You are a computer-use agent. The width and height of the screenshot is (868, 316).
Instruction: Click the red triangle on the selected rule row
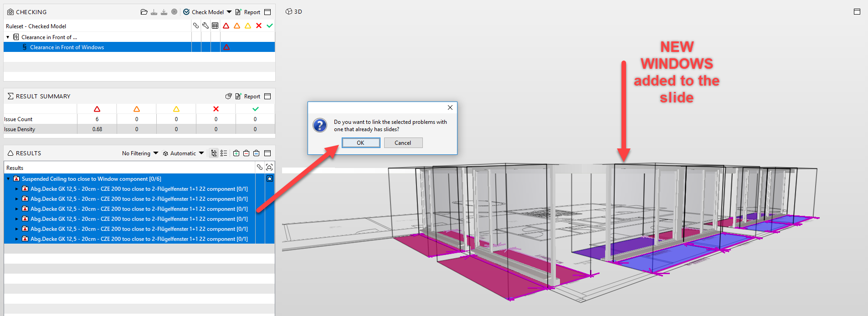(x=226, y=47)
